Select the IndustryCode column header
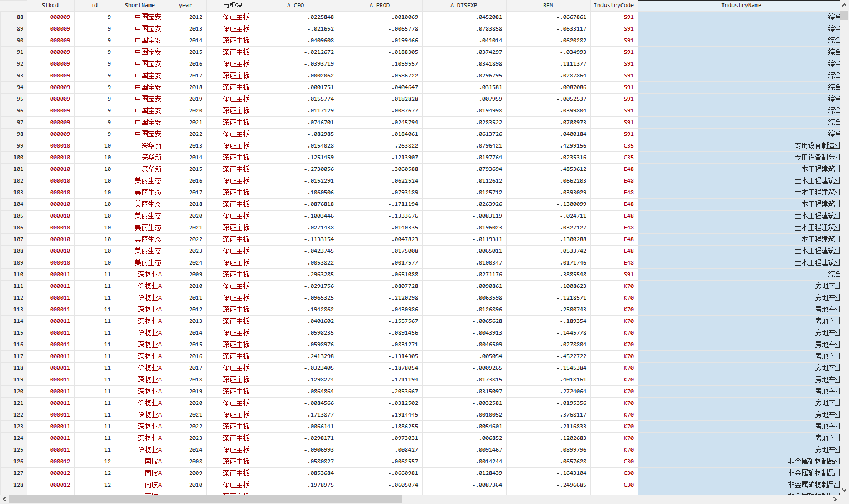849x504 pixels. (x=614, y=6)
